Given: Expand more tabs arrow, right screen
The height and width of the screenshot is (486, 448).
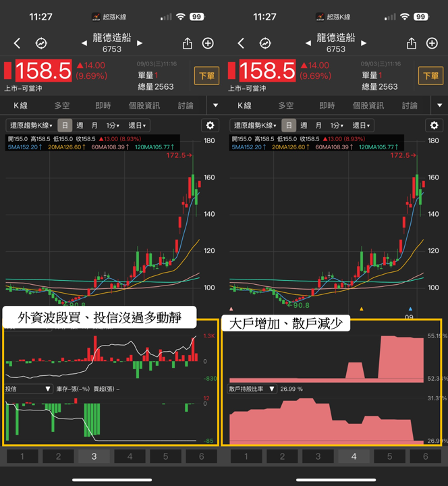Looking at the screenshot, I should pos(440,105).
